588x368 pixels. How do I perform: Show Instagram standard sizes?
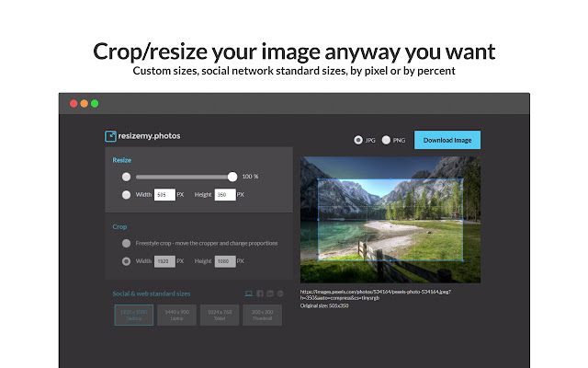click(x=270, y=293)
